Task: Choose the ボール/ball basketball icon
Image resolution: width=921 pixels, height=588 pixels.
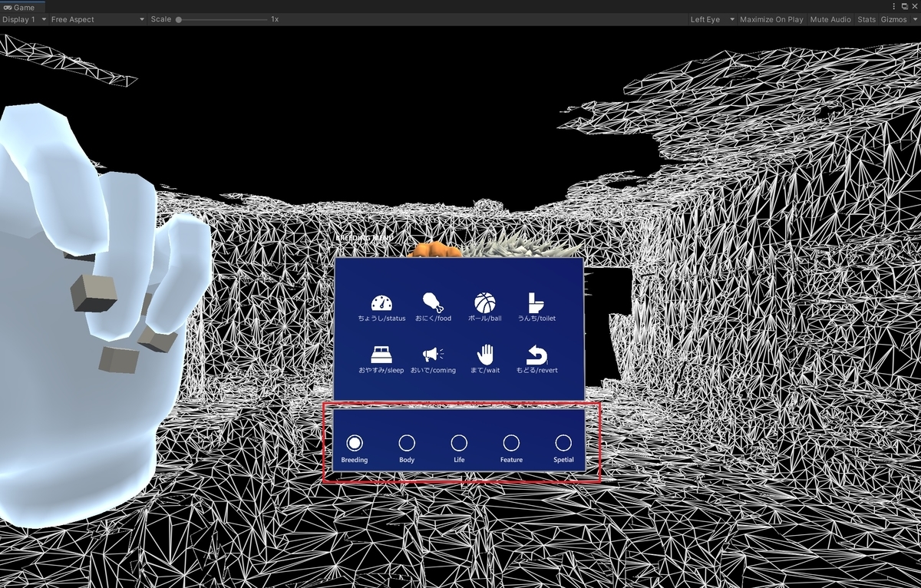Action: 485,302
